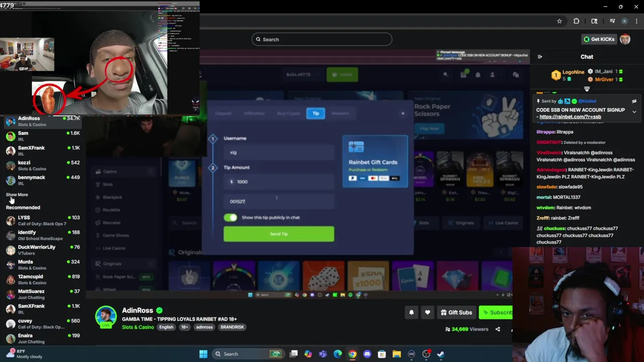This screenshot has height=362, width=644.
Task: Click the 18+ stream tag
Action: [x=185, y=327]
